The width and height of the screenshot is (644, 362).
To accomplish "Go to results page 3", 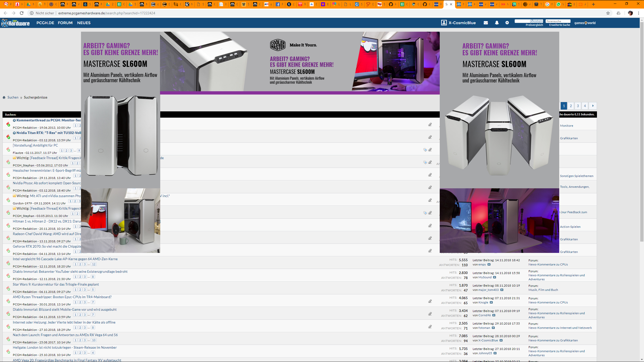I will pos(578,106).
